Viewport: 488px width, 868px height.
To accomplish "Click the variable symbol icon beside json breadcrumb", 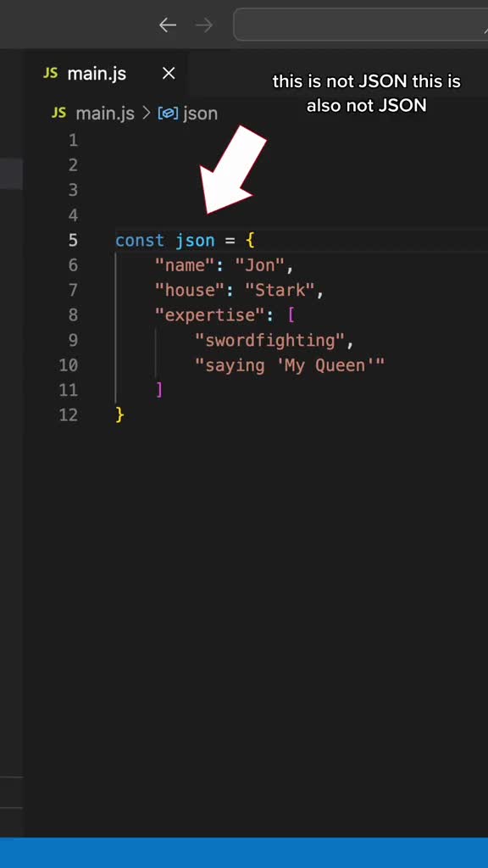I will pyautogui.click(x=168, y=114).
